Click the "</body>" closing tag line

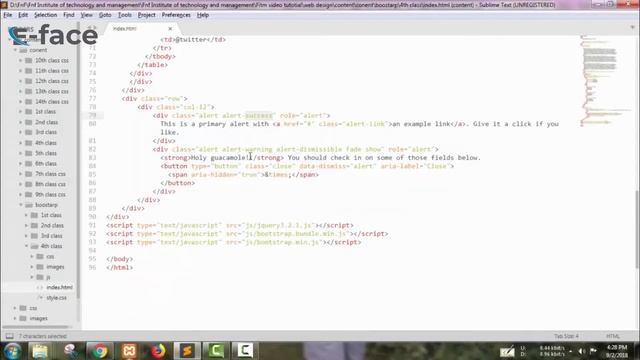[120, 259]
